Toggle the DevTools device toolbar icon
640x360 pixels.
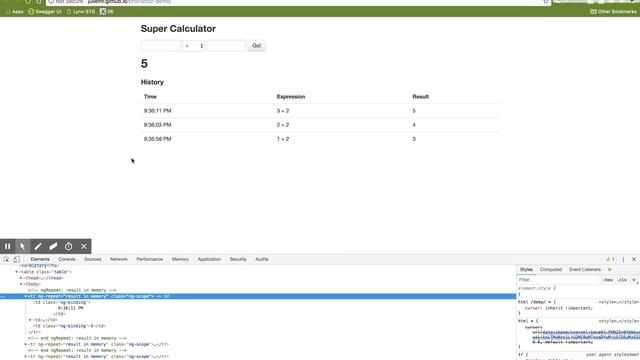coord(16,259)
